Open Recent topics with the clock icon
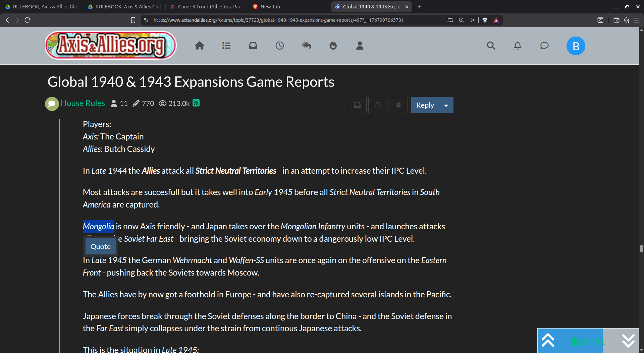644x353 pixels. tap(280, 46)
